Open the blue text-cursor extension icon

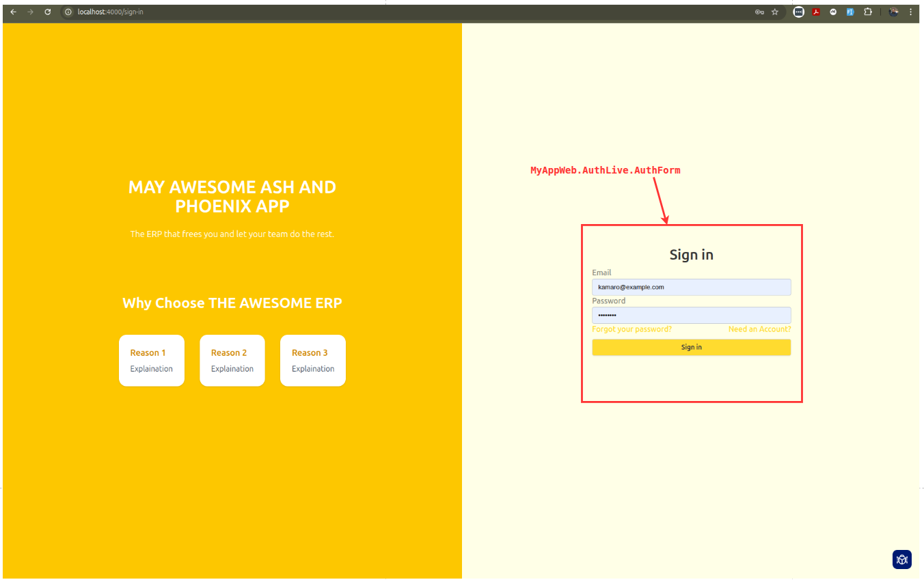(x=850, y=12)
